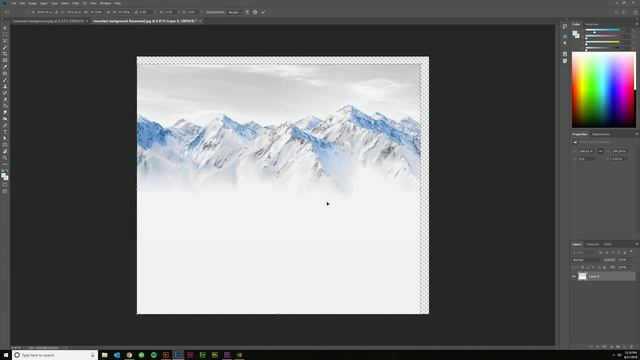Image resolution: width=640 pixels, height=360 pixels.
Task: Cancel the transform in options bar
Action: point(255,12)
